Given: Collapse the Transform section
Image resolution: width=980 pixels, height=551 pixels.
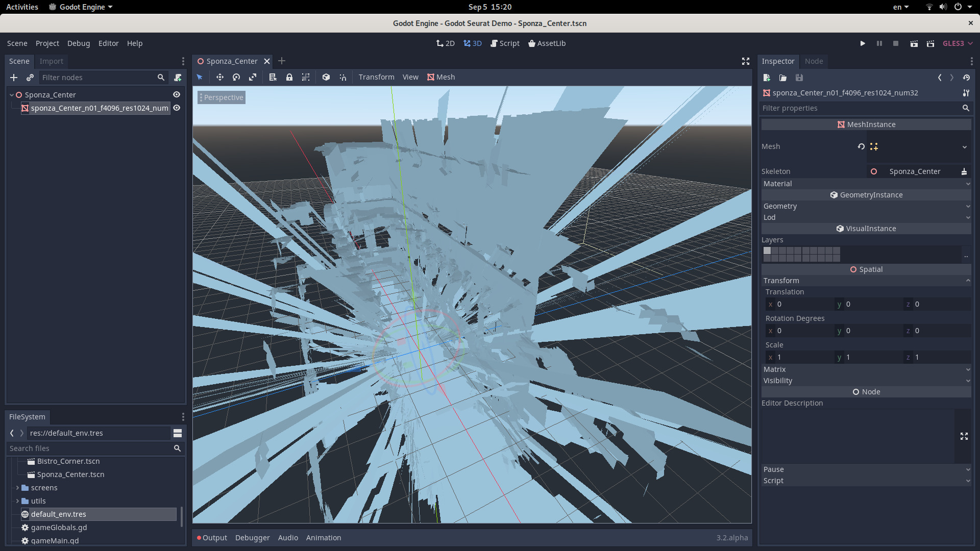Looking at the screenshot, I should tap(866, 281).
